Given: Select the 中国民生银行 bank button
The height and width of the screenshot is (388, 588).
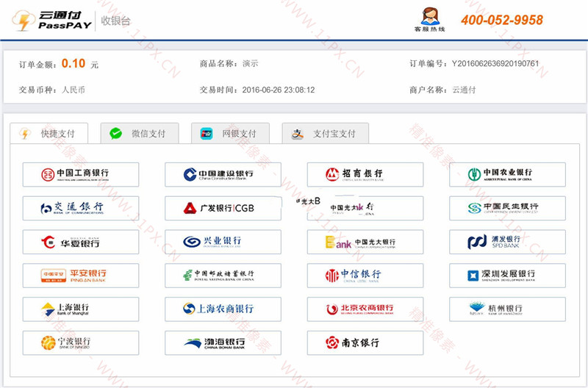Looking at the screenshot, I should (507, 208).
